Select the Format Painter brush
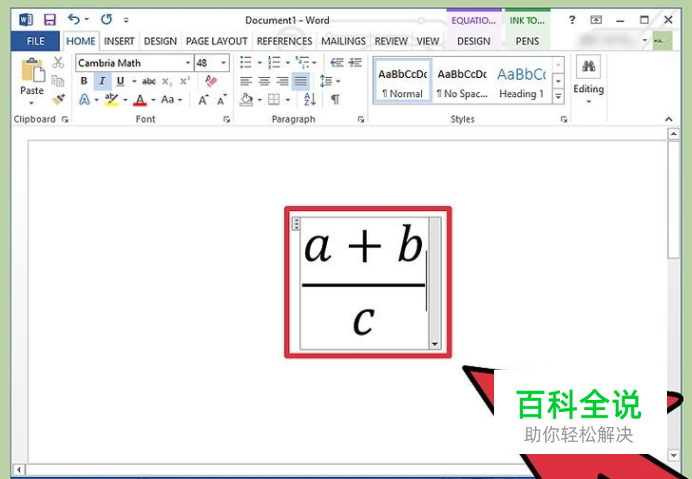The image size is (692, 479). point(58,99)
